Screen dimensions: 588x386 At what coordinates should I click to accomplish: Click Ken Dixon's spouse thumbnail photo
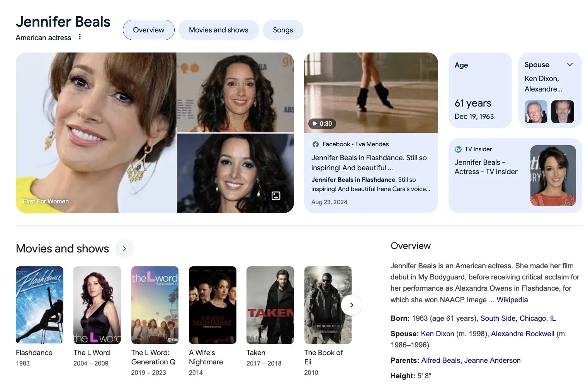coord(536,112)
